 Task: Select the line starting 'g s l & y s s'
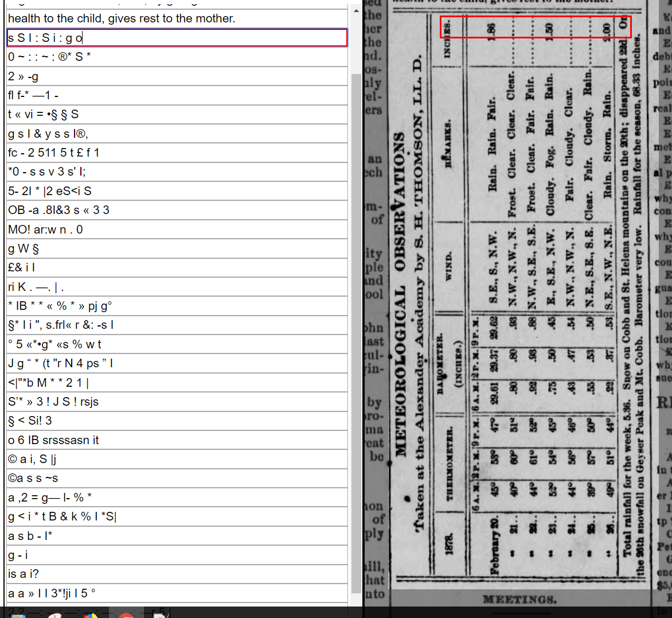pyautogui.click(x=177, y=134)
